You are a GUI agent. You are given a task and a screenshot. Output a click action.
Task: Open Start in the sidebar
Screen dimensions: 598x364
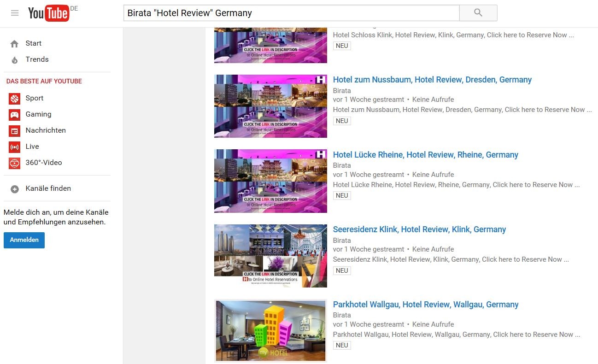[x=34, y=43]
